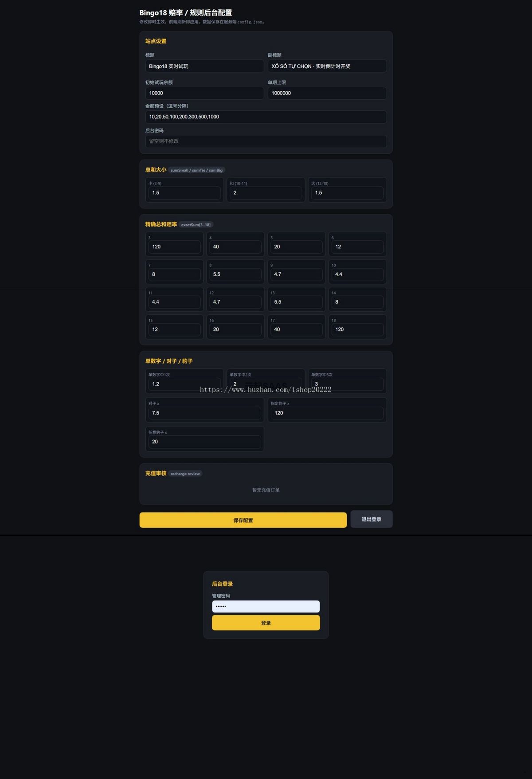Viewport: 532px width, 779px height.
Task: Click the 站点设置 section heading
Action: pos(156,41)
